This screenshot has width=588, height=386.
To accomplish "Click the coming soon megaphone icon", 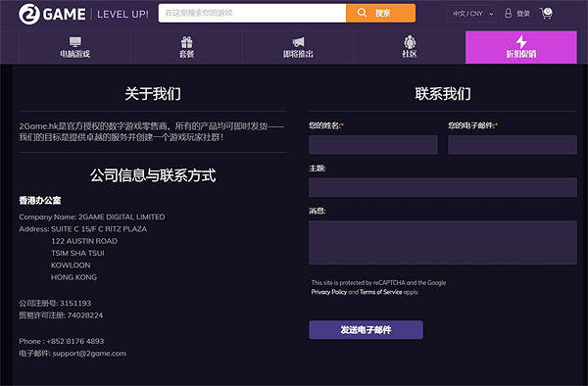I will tap(298, 41).
